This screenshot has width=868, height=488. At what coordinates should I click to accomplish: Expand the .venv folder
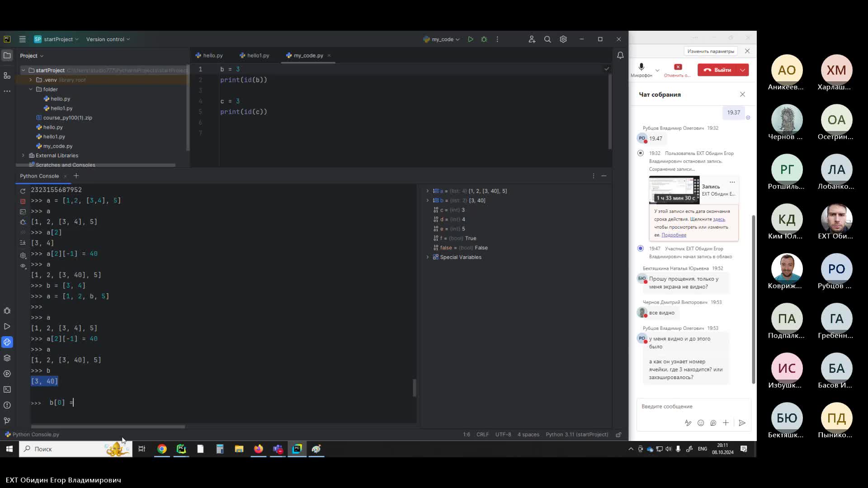pyautogui.click(x=31, y=80)
